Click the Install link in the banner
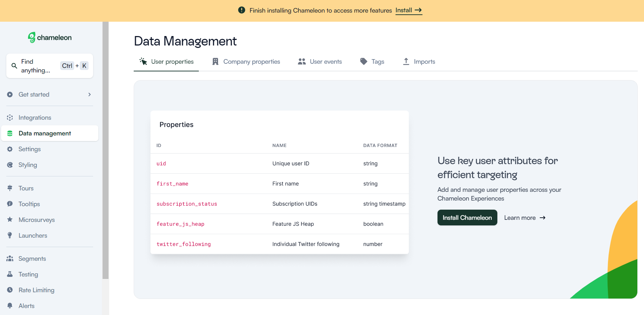 (x=409, y=10)
